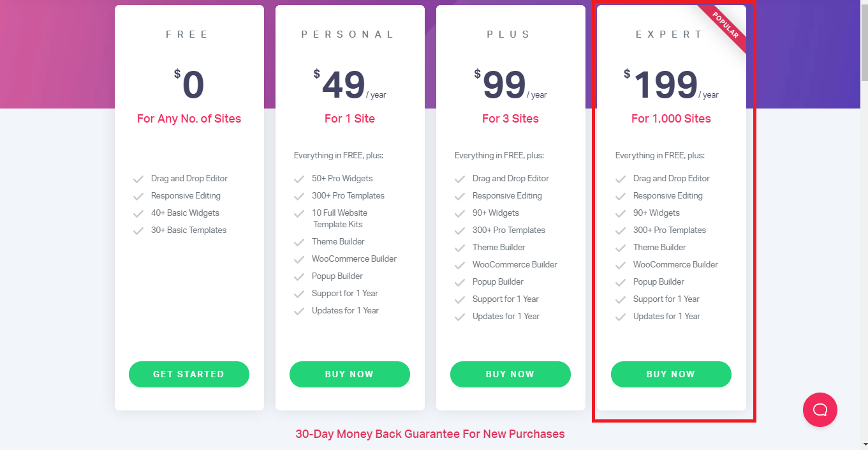Click the For 1,000 Sites label

click(671, 119)
